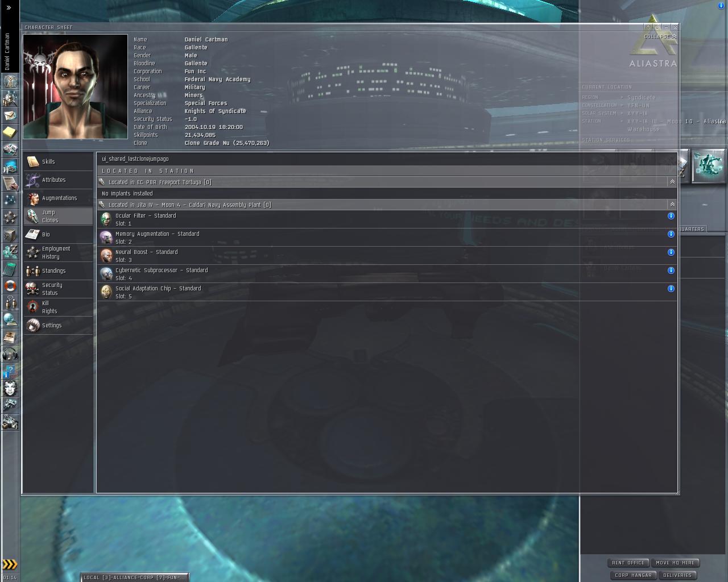
Task: Show info for Cybernetic Subprocessor - Standard
Action: click(671, 271)
